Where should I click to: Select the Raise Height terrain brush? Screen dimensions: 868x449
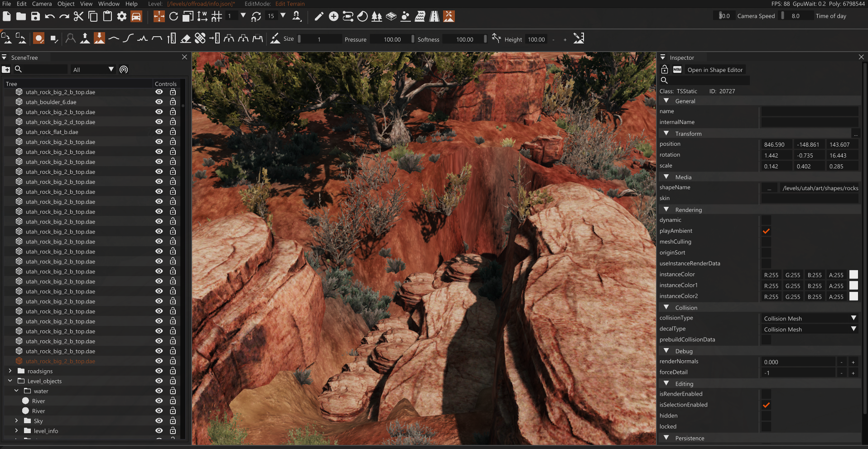tap(85, 38)
